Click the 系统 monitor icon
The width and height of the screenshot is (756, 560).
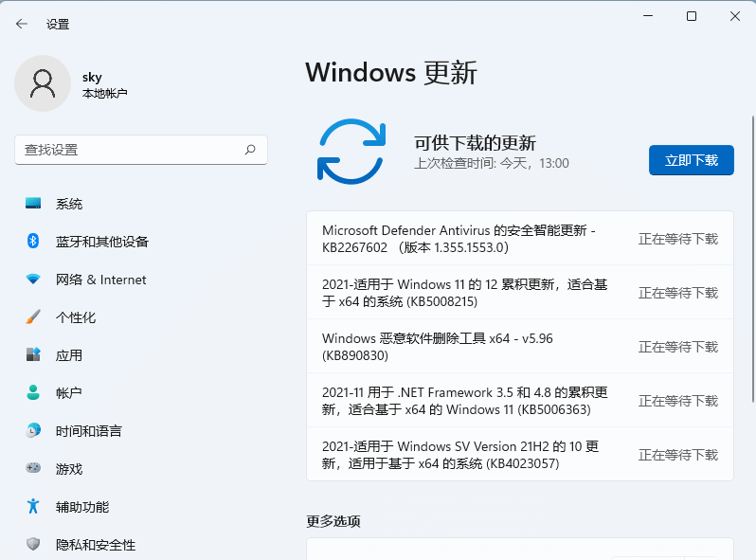(x=33, y=204)
